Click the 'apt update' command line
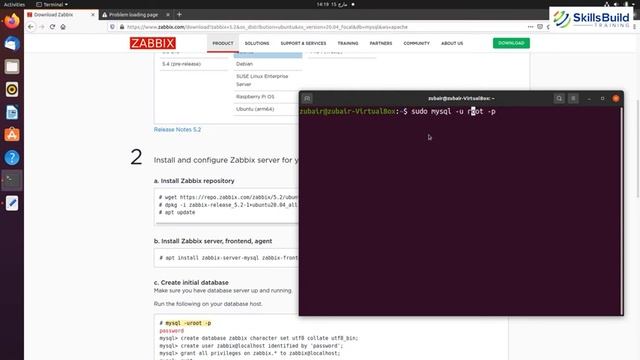This screenshot has height=360, width=640. coord(177,212)
